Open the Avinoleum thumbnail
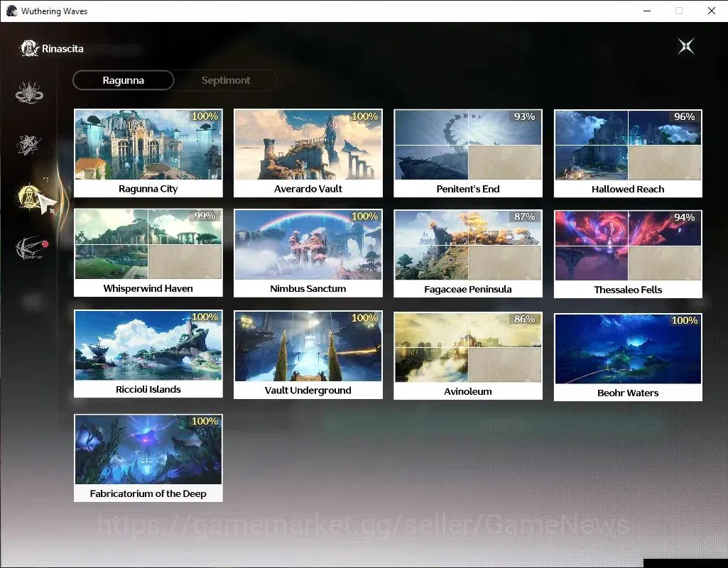The height and width of the screenshot is (568, 728). point(468,356)
